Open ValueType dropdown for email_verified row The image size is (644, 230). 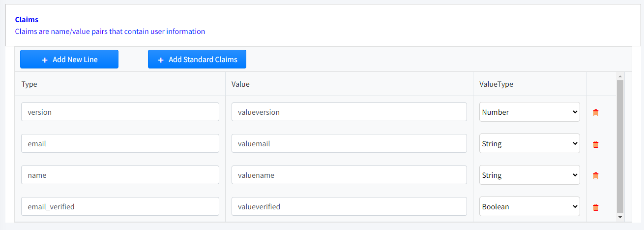529,206
